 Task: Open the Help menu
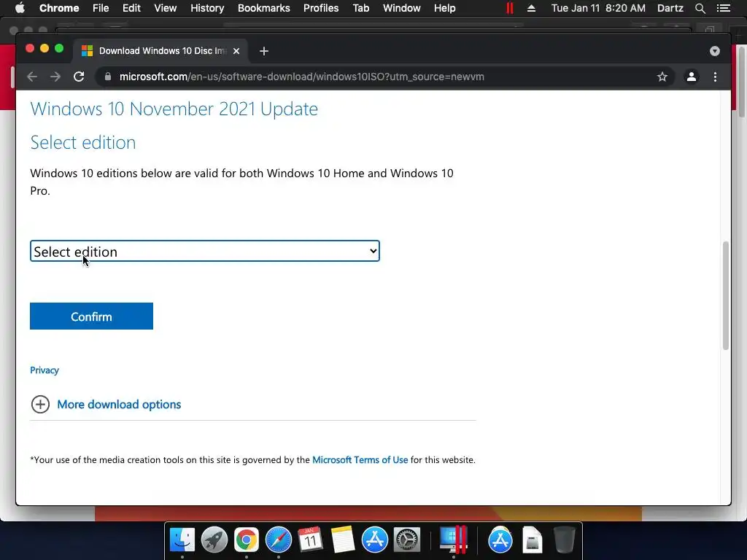[444, 8]
